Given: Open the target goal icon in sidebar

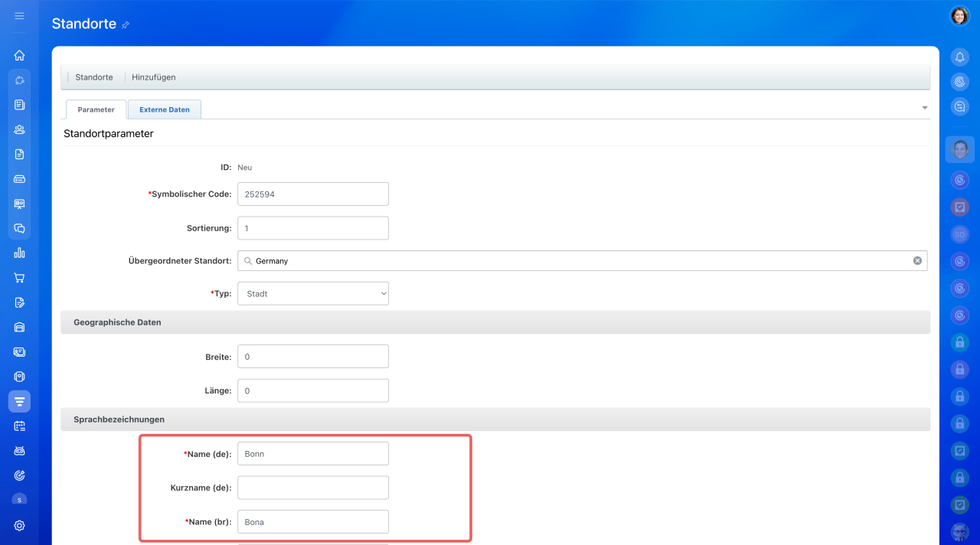Looking at the screenshot, I should click(20, 475).
